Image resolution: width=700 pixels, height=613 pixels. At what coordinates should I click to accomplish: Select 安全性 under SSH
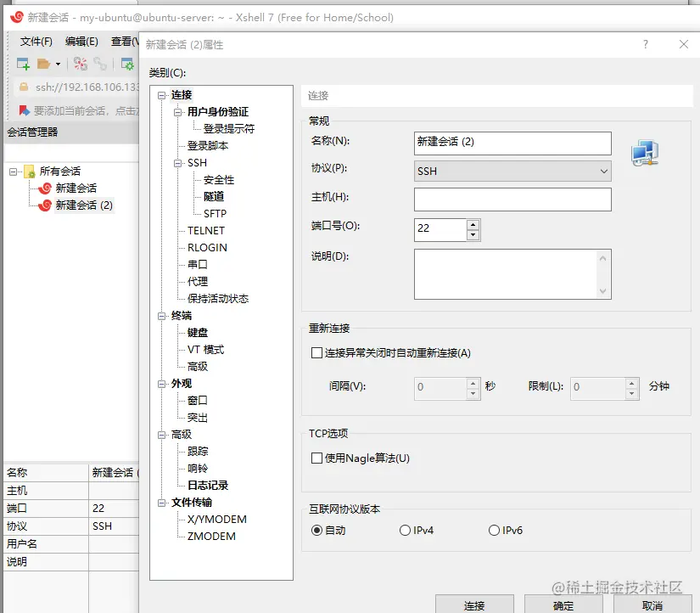[x=218, y=180]
